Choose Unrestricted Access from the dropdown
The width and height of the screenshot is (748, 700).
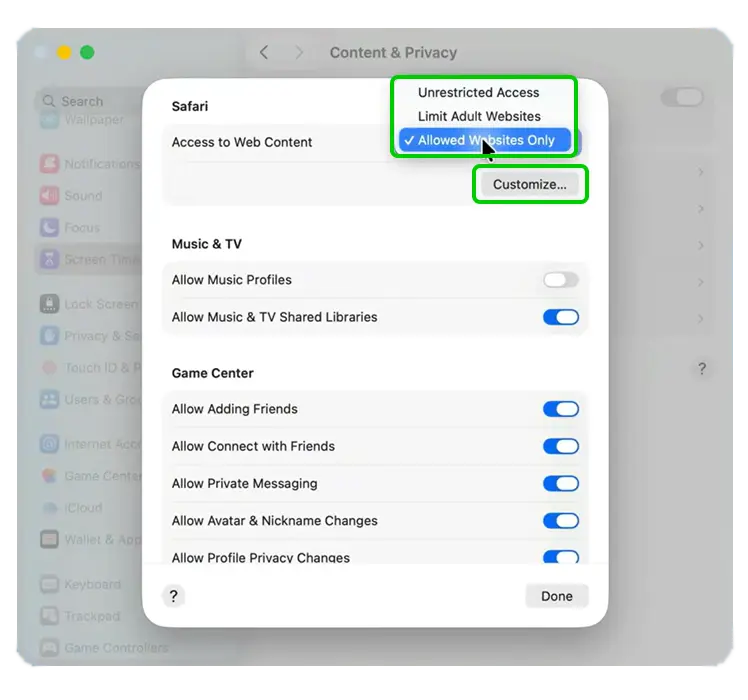point(478,93)
